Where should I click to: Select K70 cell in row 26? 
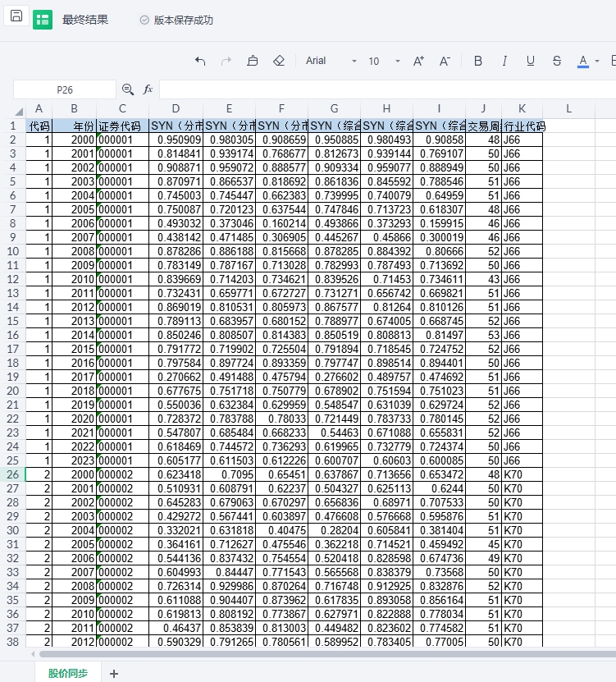[522, 474]
